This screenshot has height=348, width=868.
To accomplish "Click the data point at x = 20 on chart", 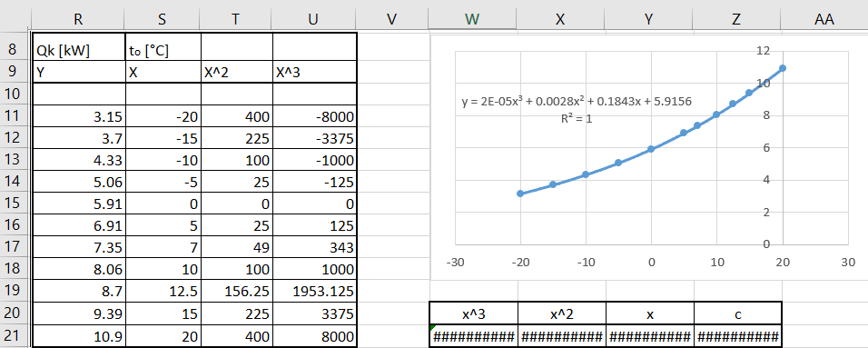I will point(783,68).
